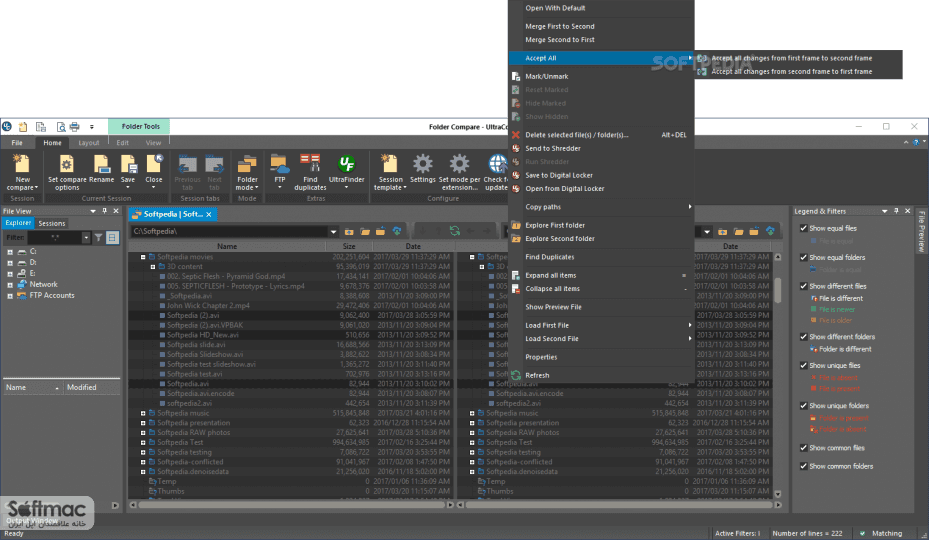Choose Explore First folder

coord(555,225)
